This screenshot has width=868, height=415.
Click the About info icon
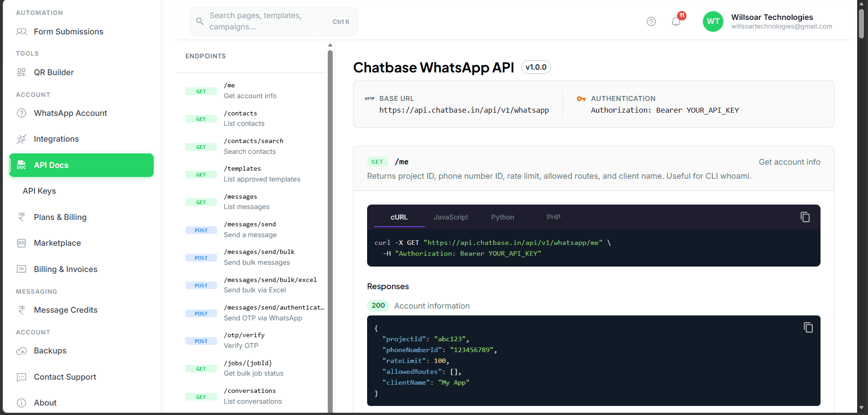(21, 403)
